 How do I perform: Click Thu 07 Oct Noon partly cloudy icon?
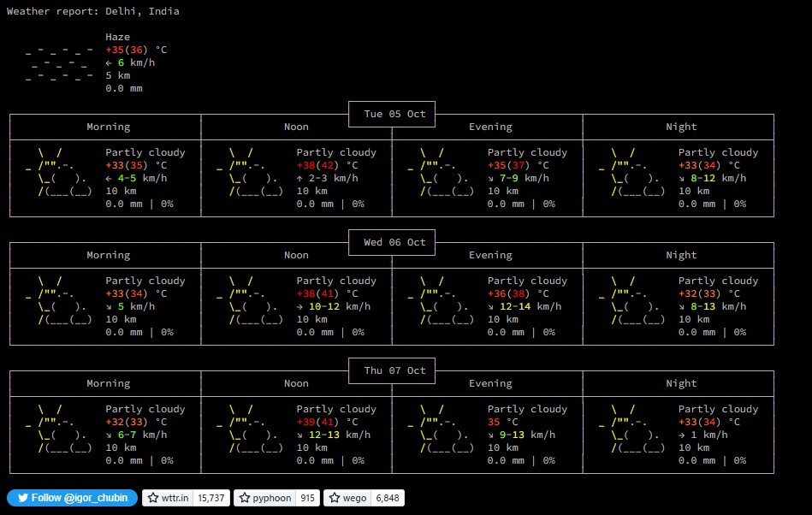[250, 429]
